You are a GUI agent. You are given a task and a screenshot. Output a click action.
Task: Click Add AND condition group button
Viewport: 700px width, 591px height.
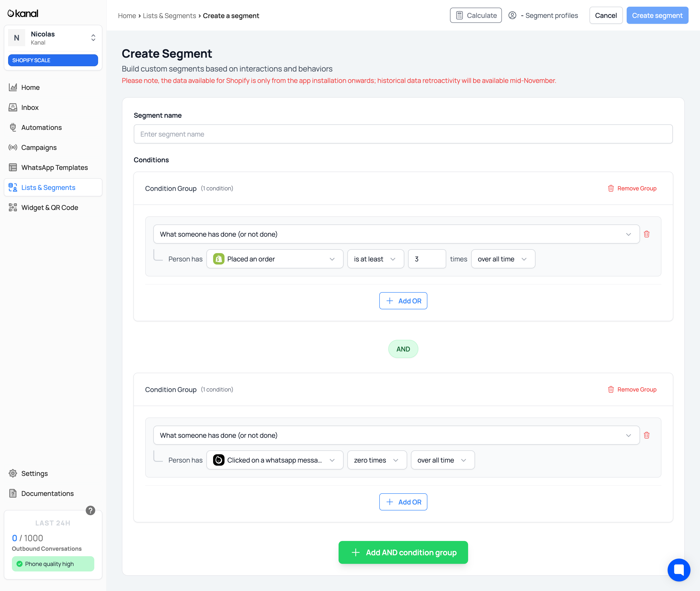[403, 552]
